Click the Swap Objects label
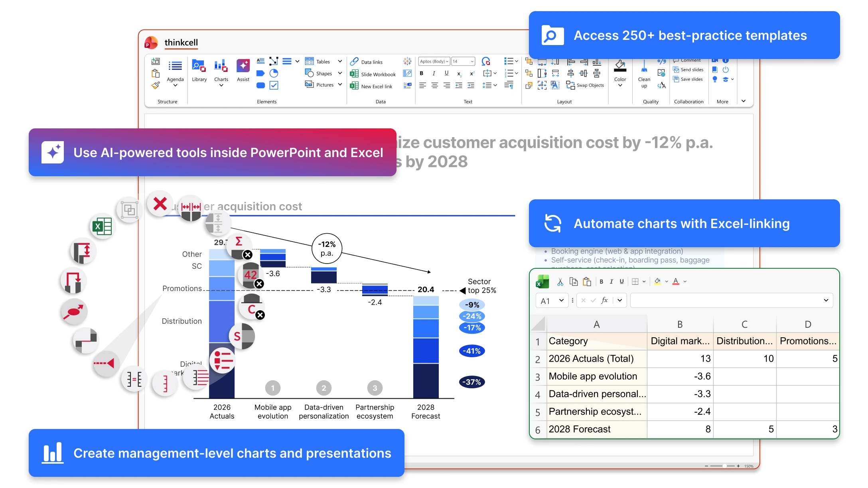 coord(590,85)
